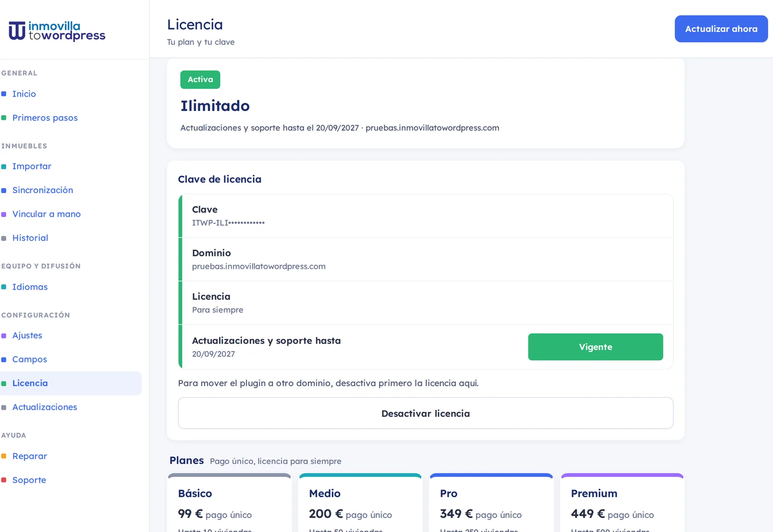This screenshot has width=773, height=532.
Task: Go to Ajustes
Action: [x=27, y=336]
